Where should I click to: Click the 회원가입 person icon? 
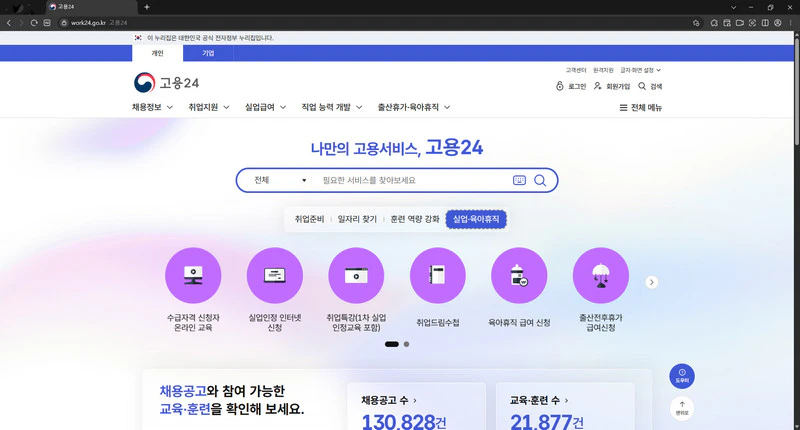pyautogui.click(x=597, y=86)
